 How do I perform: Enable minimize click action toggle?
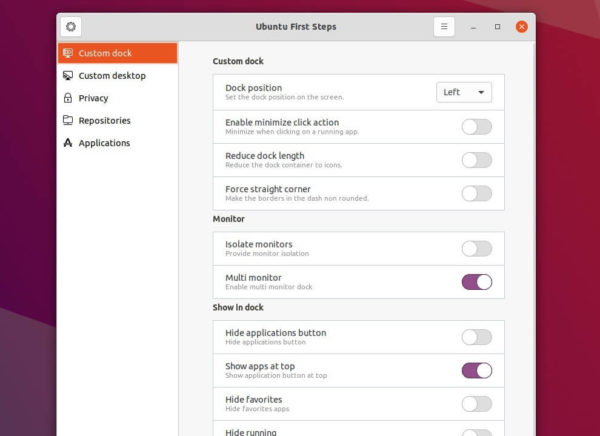(x=476, y=127)
